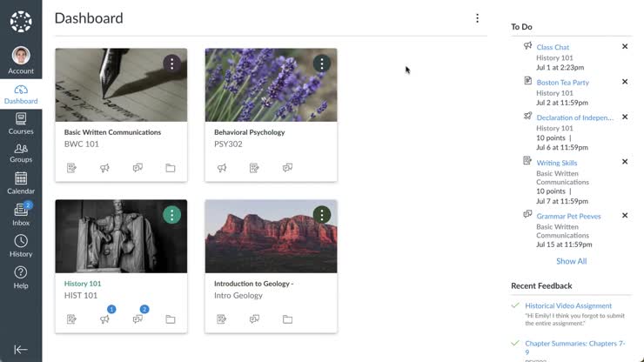Open History 101 card options menu

171,215
